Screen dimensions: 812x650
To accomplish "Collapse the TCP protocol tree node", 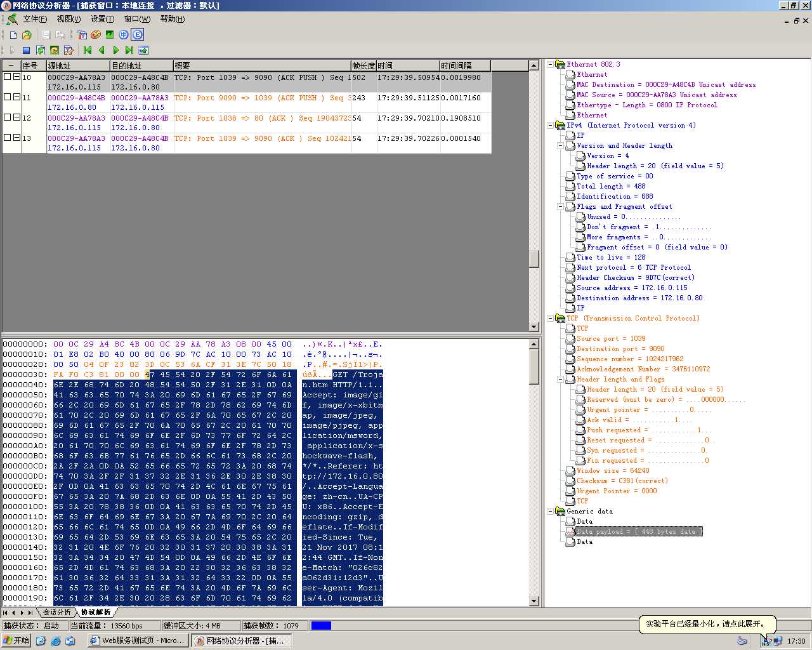I will pyautogui.click(x=550, y=318).
